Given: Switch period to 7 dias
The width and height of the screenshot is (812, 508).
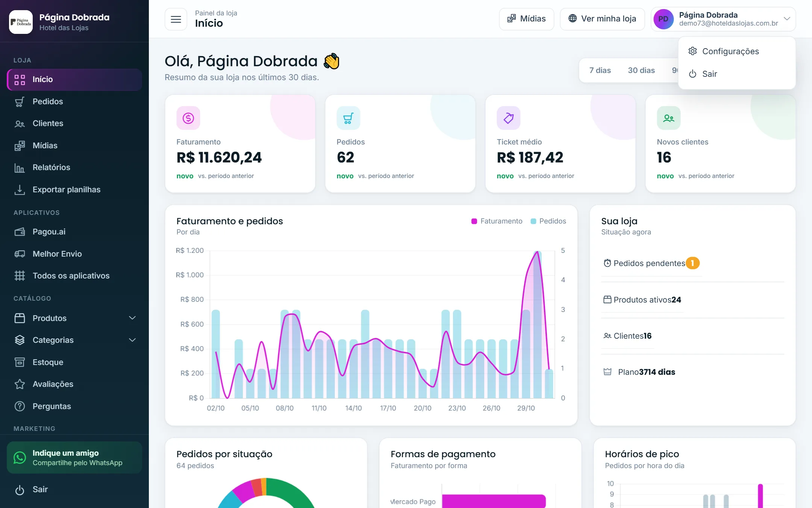Looking at the screenshot, I should tap(600, 70).
